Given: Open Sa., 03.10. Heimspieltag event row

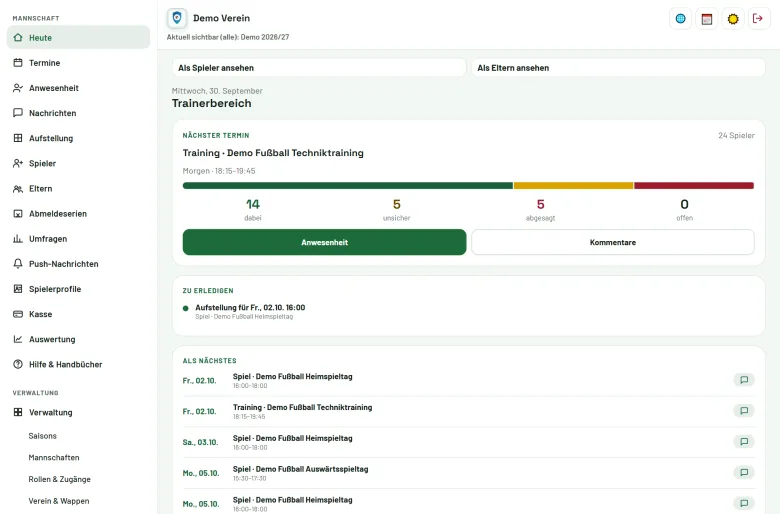Looking at the screenshot, I should click(469, 442).
